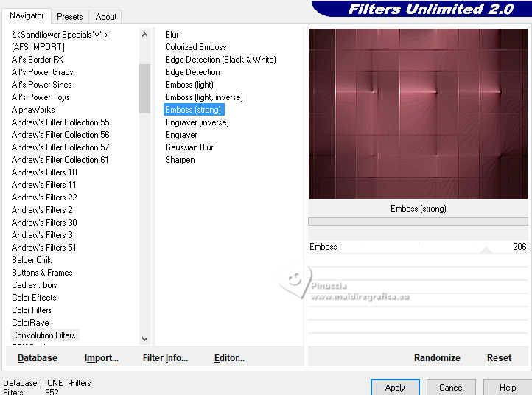Viewport: 532px width, 395px height.
Task: Apply the filter
Action: 395,387
